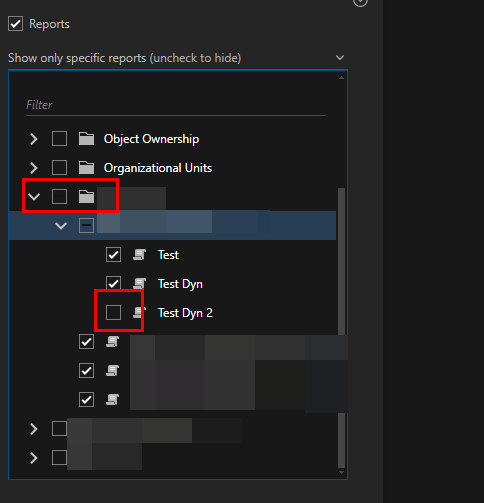Screen dimensions: 484x503
Task: Uncheck the Test report checkbox
Action: 113,255
